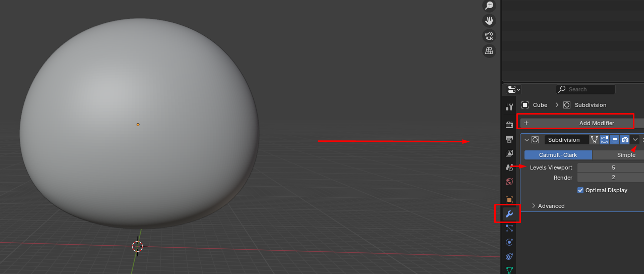Viewport: 644px width, 274px height.
Task: Click the Render levels value field
Action: [611, 178]
